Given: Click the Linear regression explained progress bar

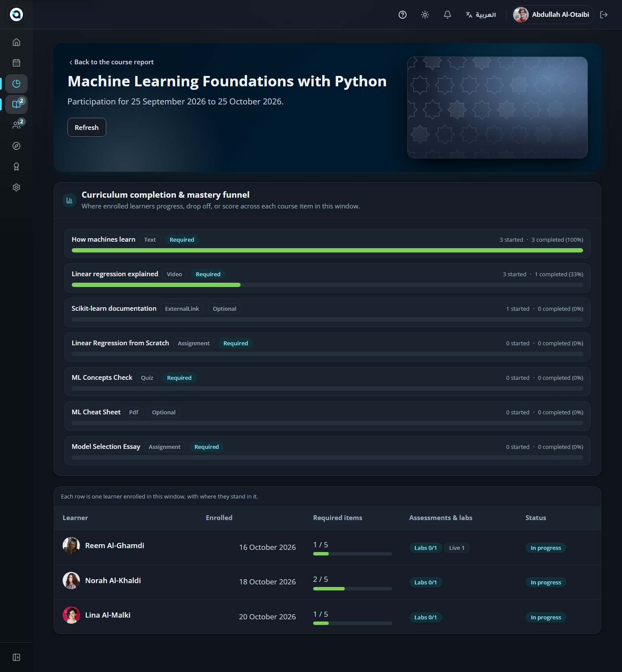Looking at the screenshot, I should (x=327, y=285).
